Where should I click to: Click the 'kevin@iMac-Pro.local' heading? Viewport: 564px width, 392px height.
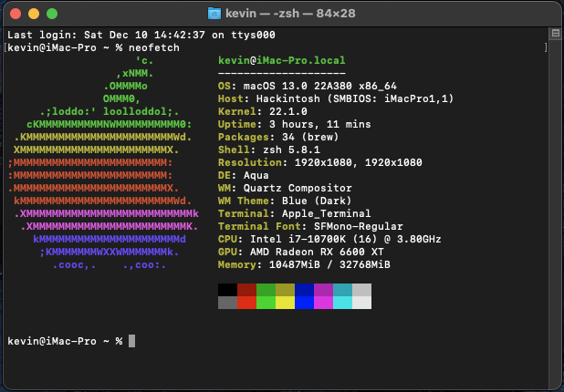(x=282, y=60)
